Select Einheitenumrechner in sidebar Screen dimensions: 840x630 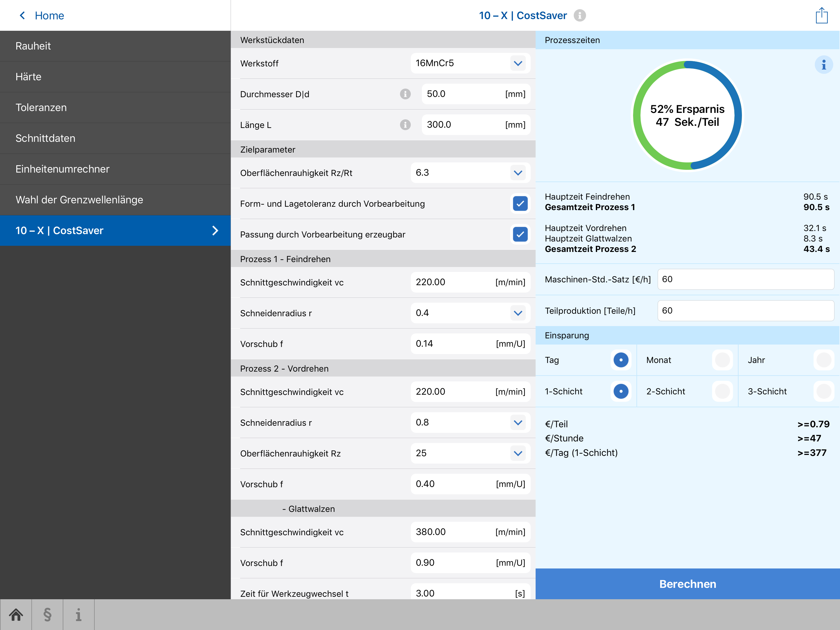pos(62,169)
